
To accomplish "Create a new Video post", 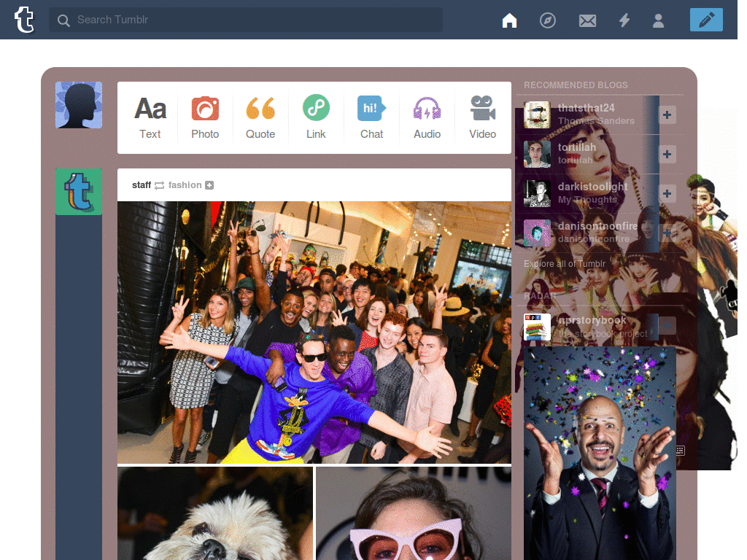I will (x=483, y=117).
